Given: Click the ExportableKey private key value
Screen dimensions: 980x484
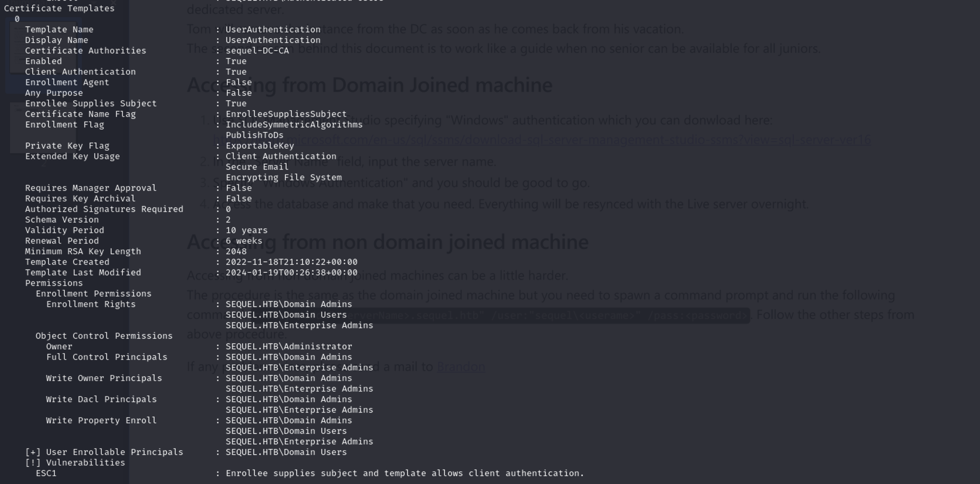Looking at the screenshot, I should pyautogui.click(x=260, y=145).
